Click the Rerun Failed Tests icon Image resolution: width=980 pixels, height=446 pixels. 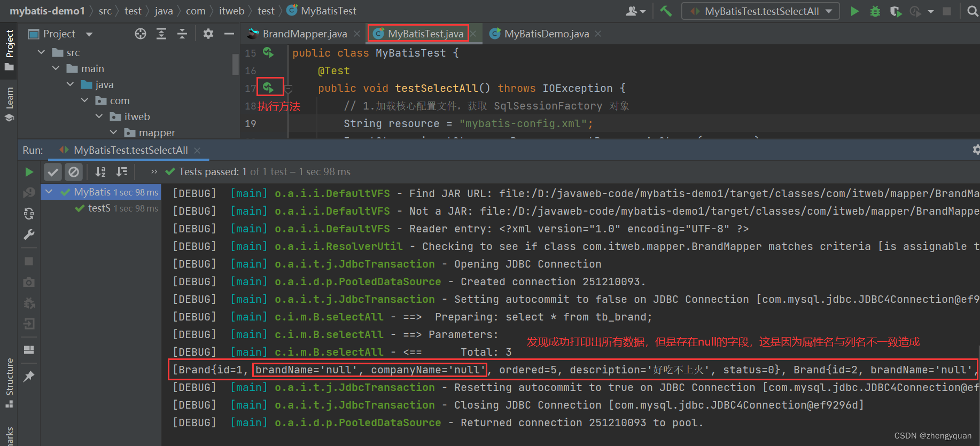(x=29, y=193)
